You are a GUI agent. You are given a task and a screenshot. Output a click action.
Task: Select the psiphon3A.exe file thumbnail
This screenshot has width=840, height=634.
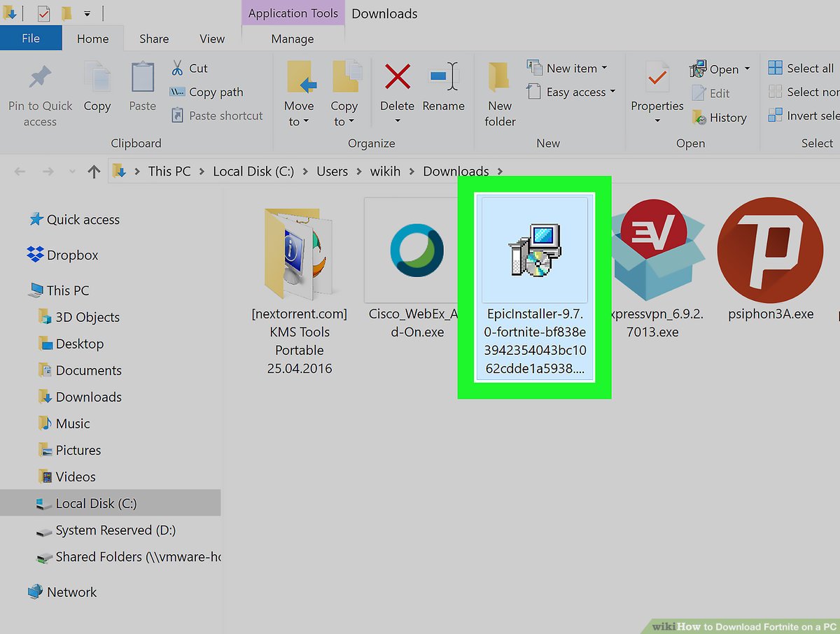770,251
